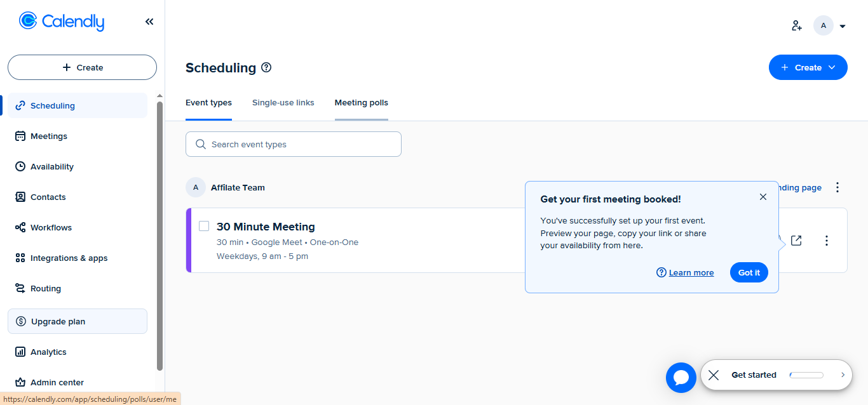Open Workflows in the sidebar
The width and height of the screenshot is (868, 405).
pos(78,227)
